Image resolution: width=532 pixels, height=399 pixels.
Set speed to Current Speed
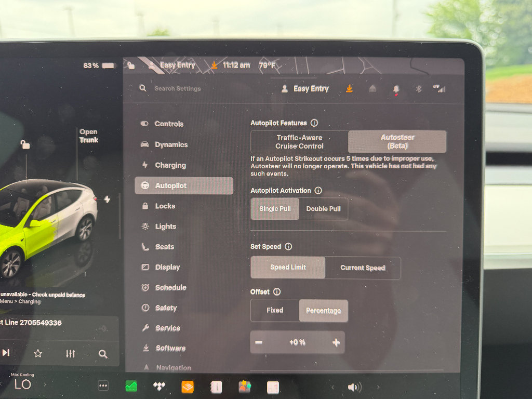click(x=363, y=268)
